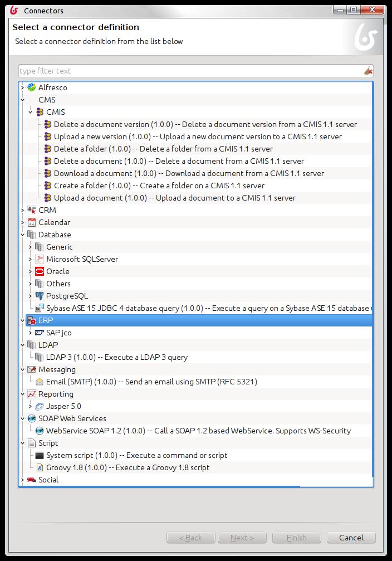Click the Alfresco connector icon
392x561 pixels.
[32, 87]
